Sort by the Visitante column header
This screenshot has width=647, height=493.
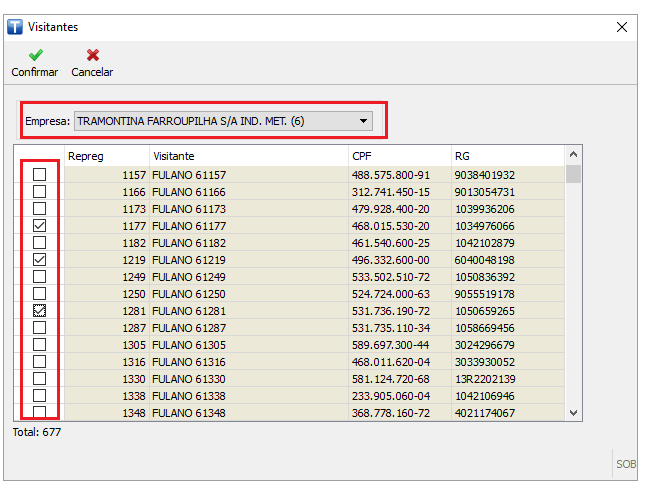pos(247,156)
